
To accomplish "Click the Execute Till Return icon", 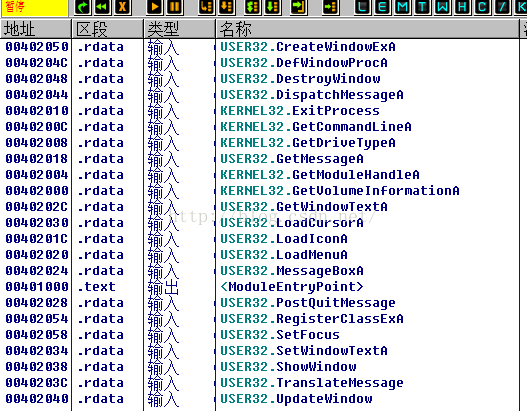I will tap(298, 7).
